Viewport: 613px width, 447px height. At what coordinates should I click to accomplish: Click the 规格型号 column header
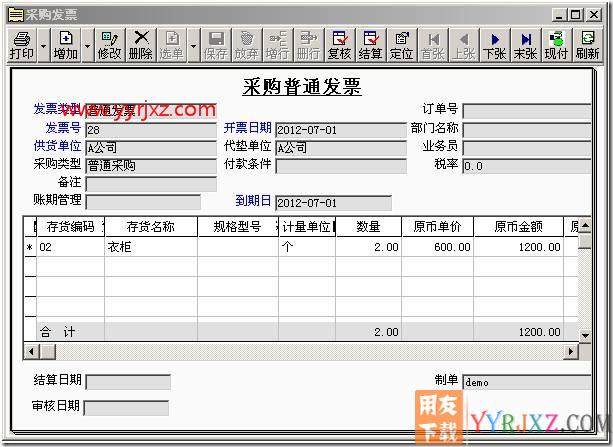(238, 226)
